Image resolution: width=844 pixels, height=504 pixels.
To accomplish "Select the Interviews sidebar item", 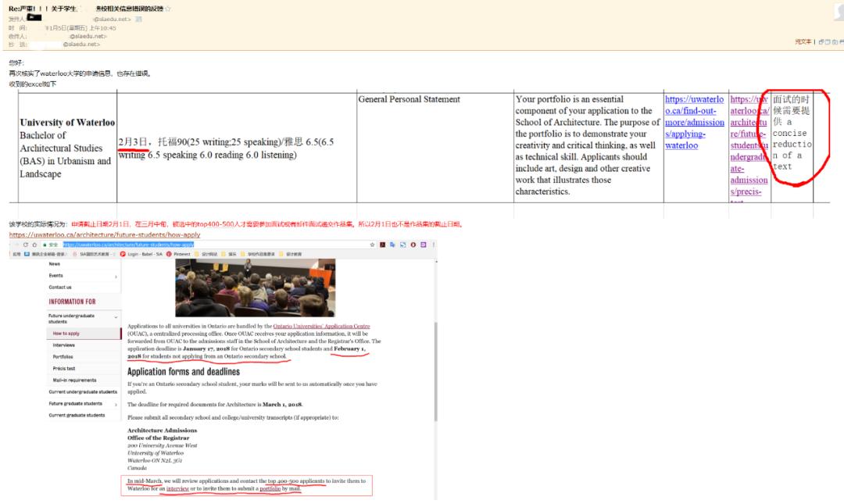I will pyautogui.click(x=64, y=345).
